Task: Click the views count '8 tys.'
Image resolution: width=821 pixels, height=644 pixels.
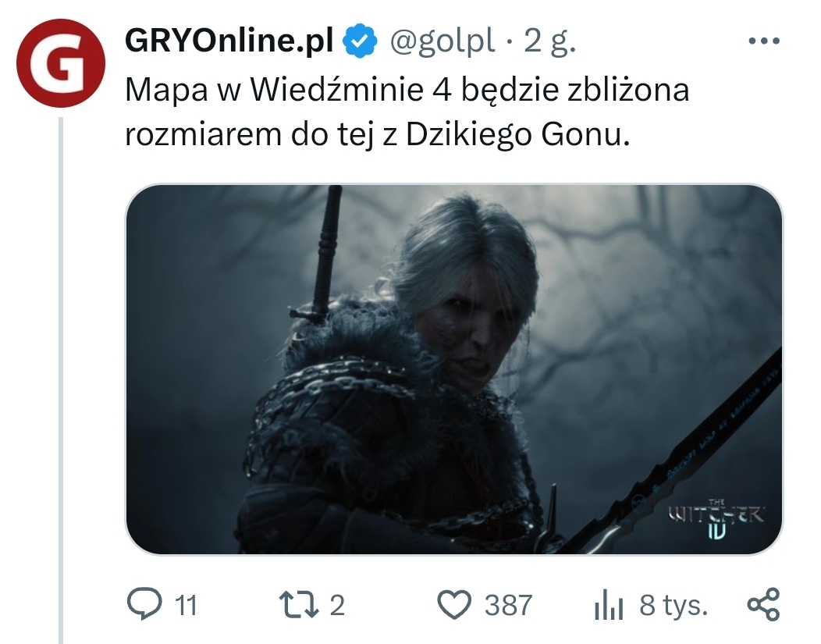Action: [674, 606]
